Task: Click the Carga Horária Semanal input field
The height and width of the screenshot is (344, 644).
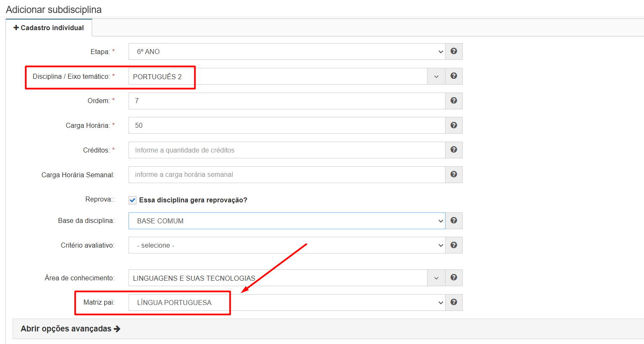Action: tap(286, 175)
